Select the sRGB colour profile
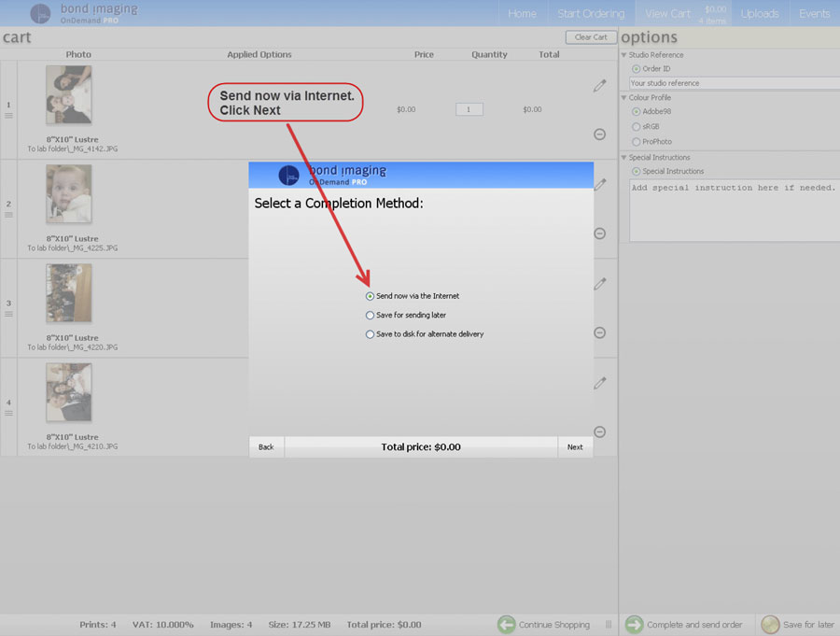The image size is (840, 636). [637, 126]
